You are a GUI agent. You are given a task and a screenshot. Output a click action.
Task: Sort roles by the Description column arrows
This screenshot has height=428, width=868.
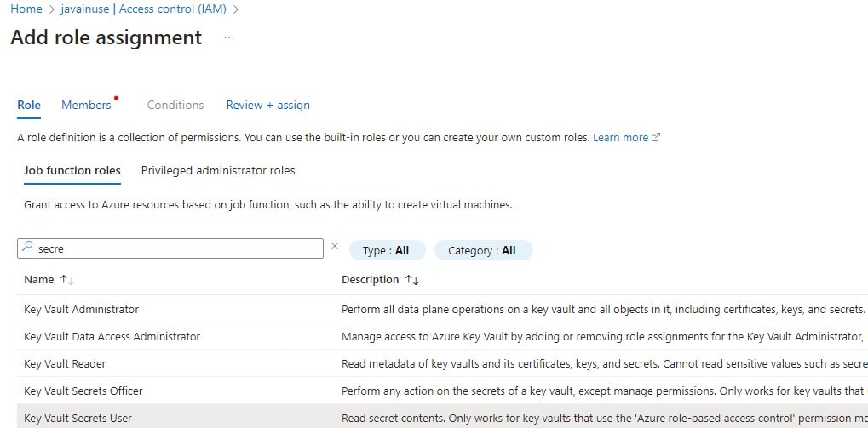coord(412,280)
